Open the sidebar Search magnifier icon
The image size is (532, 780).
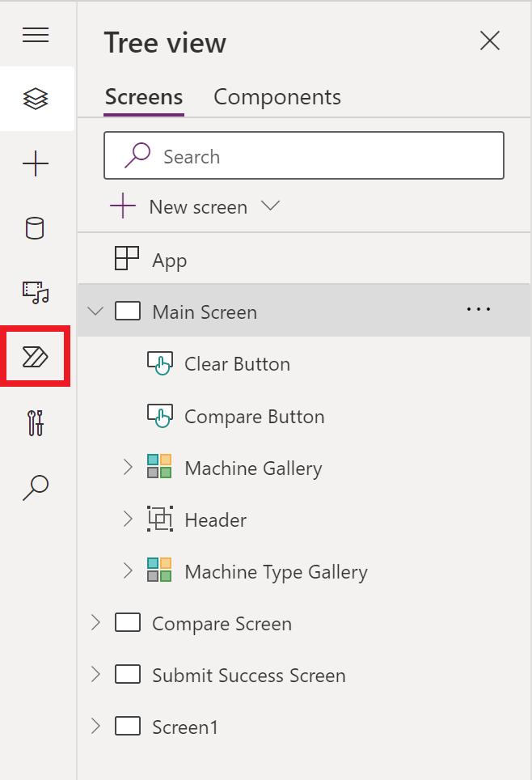click(x=36, y=487)
